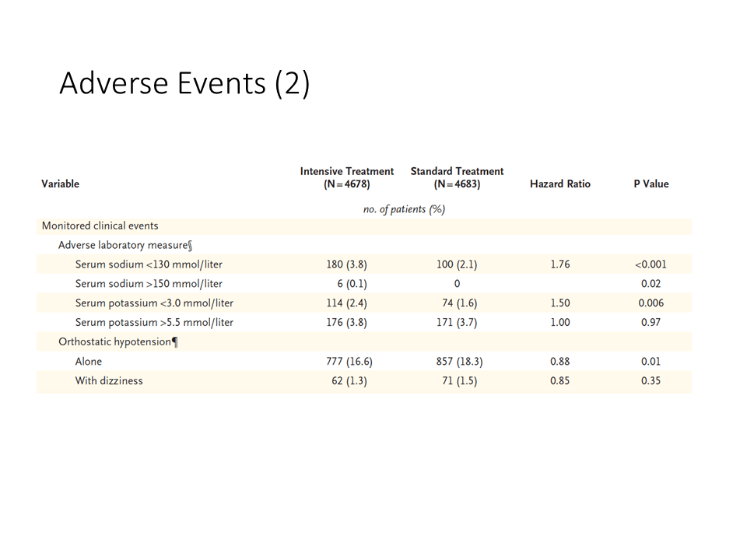Click the "Alone" row label

coord(88,362)
